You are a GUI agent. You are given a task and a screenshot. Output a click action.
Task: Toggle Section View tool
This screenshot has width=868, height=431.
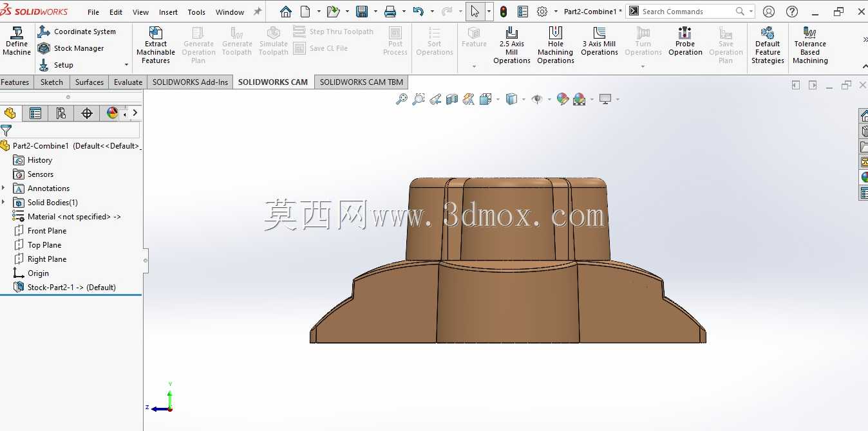click(x=452, y=99)
